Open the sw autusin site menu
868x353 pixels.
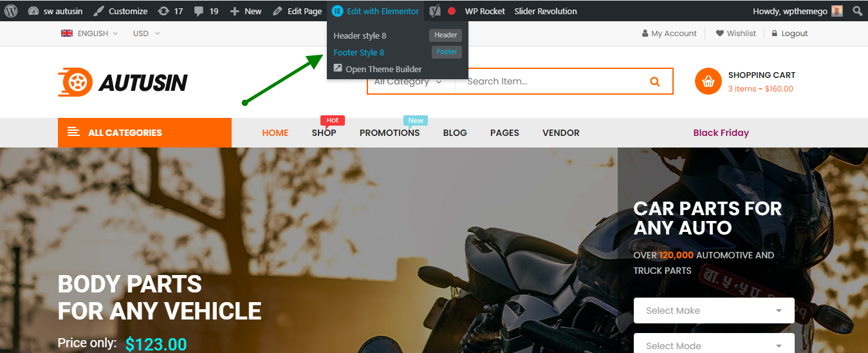[x=55, y=11]
